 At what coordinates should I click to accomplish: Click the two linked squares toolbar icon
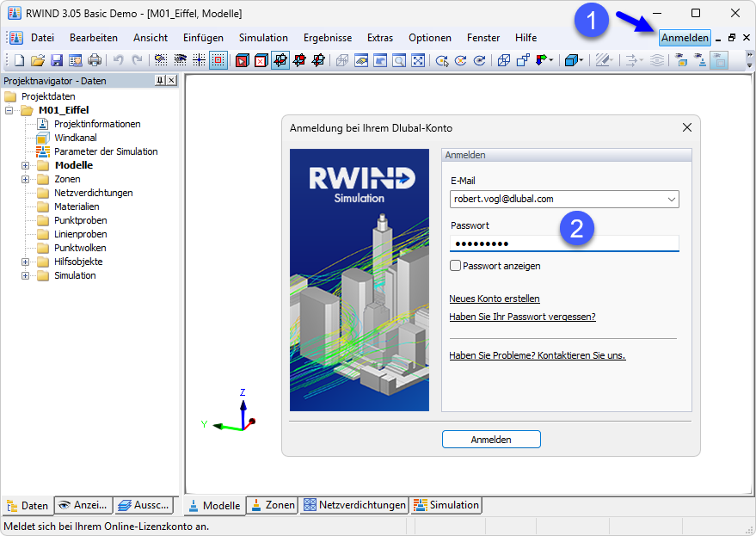pyautogui.click(x=523, y=60)
